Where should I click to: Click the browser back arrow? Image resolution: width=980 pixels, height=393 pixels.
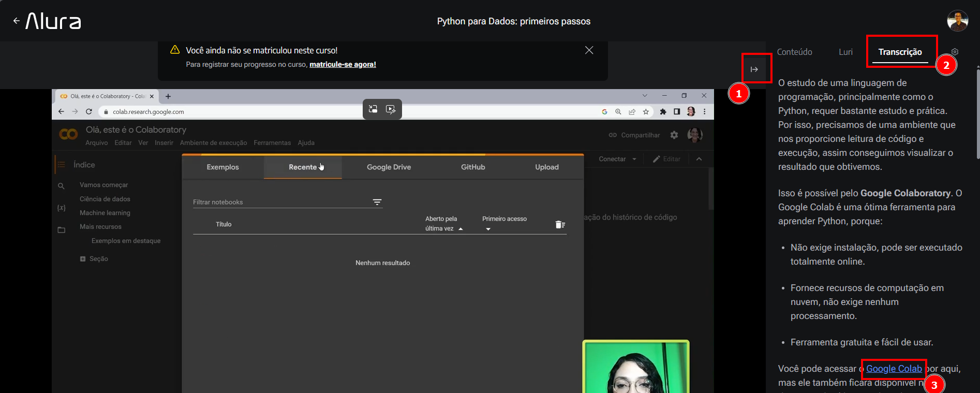(x=61, y=111)
